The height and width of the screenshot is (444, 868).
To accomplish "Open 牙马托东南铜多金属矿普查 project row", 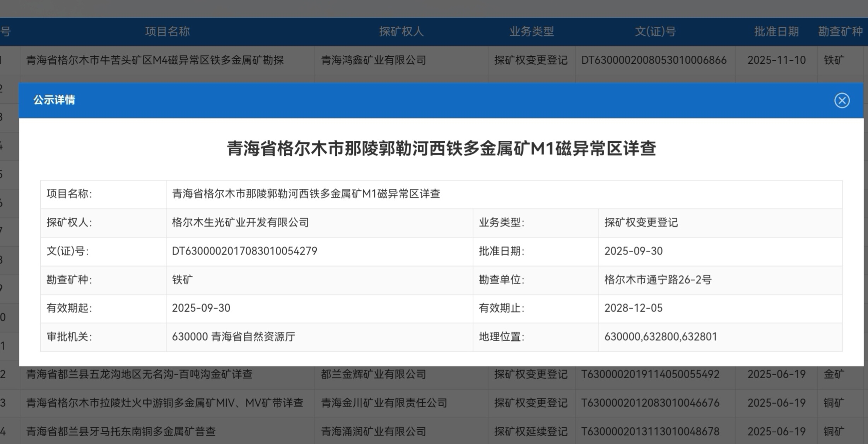I will pos(121,432).
